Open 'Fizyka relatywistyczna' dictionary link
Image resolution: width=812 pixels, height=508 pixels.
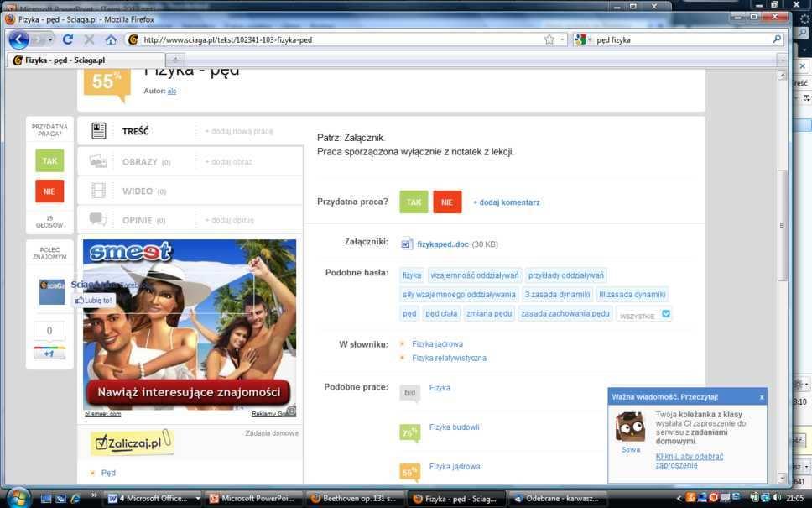tap(449, 359)
